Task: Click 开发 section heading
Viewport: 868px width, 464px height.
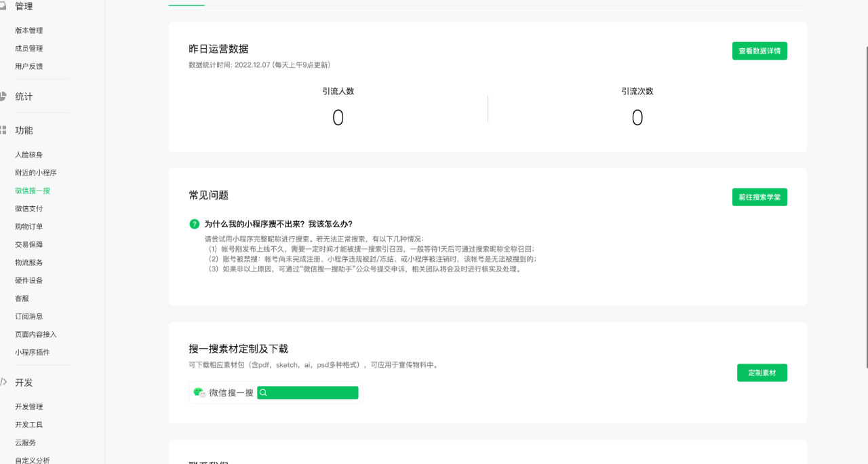Action: (24, 383)
